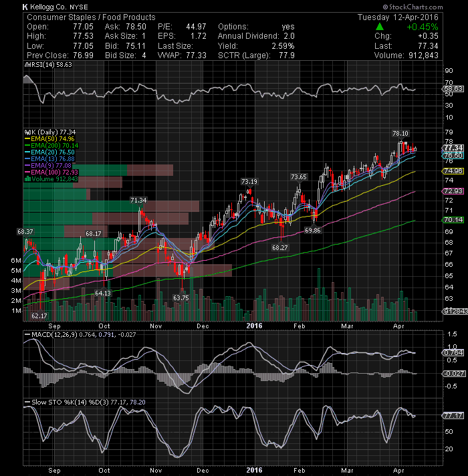
Task: Select the cyan EMA(20) 76.50 legend entry
Action: tap(49, 152)
